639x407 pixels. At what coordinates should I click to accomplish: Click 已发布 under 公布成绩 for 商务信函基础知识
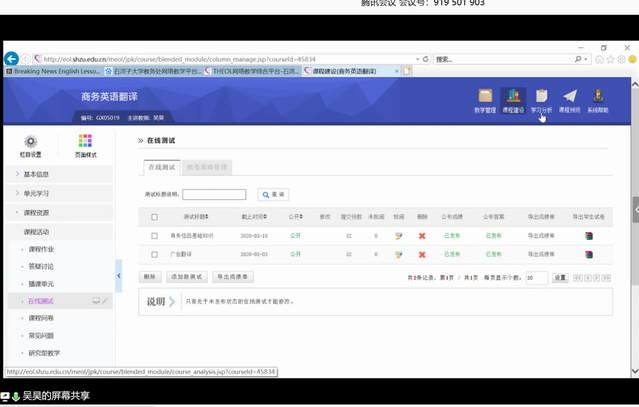(452, 236)
